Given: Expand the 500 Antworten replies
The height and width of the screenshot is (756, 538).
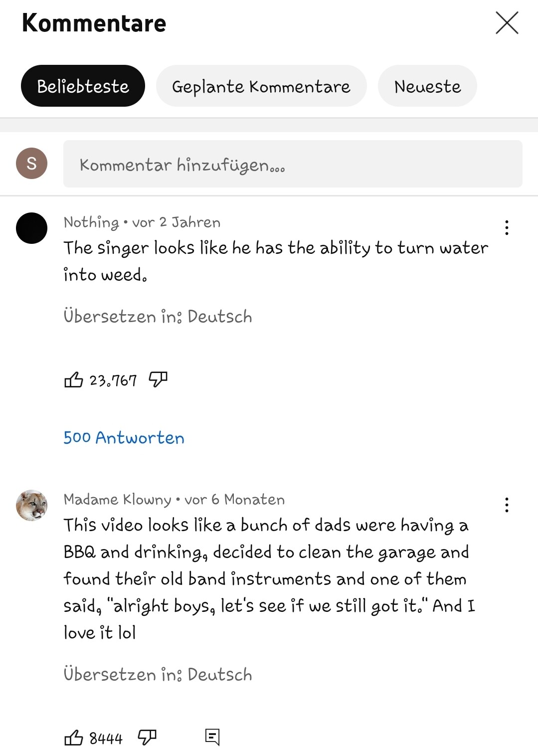Looking at the screenshot, I should coord(124,438).
